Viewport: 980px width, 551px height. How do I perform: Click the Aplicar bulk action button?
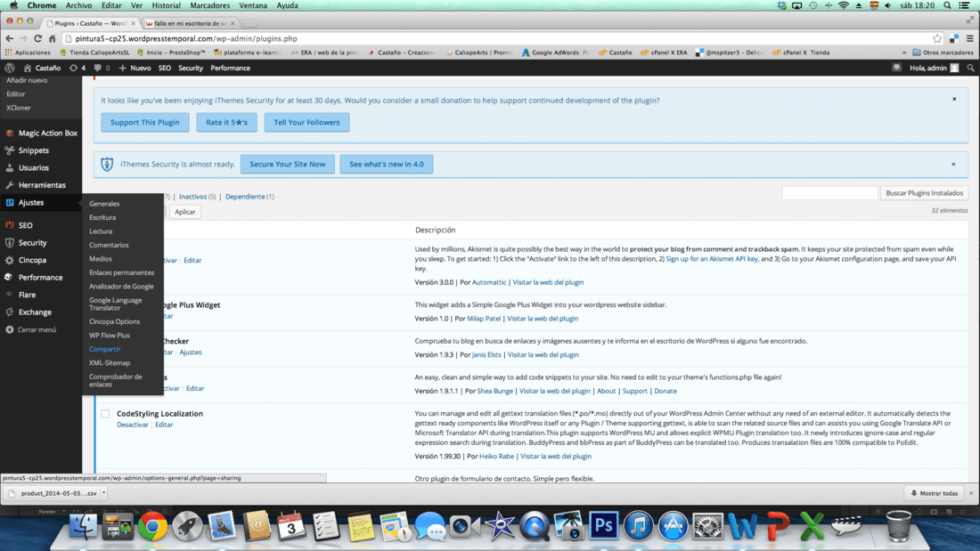185,212
